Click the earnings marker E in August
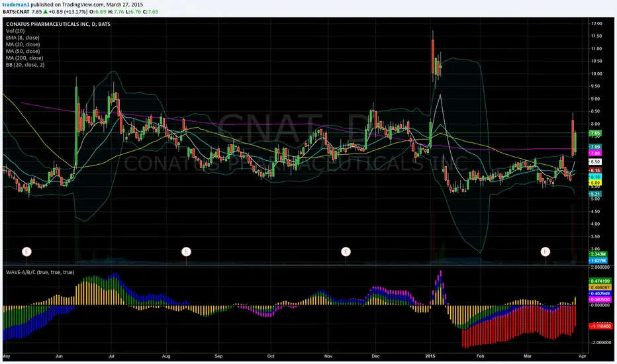 (186, 251)
